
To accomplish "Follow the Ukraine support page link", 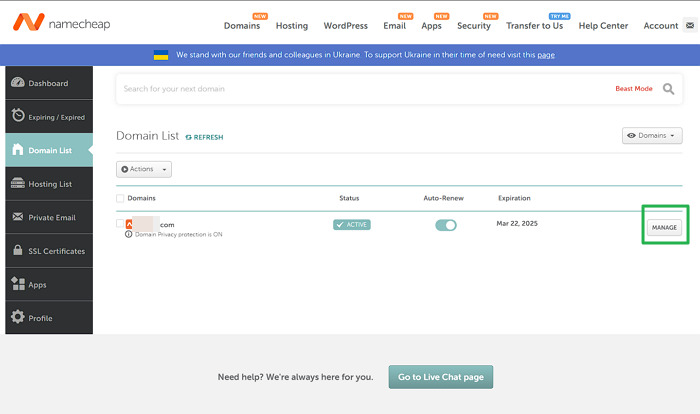I will (546, 55).
